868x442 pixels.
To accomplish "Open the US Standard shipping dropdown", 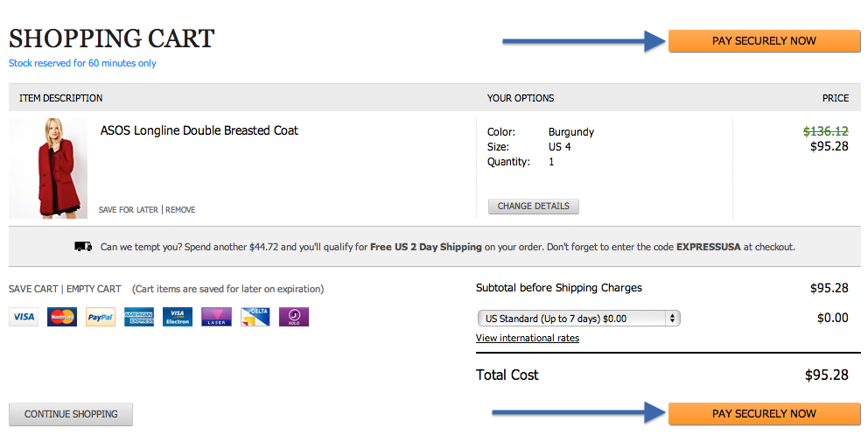I will coord(578,319).
